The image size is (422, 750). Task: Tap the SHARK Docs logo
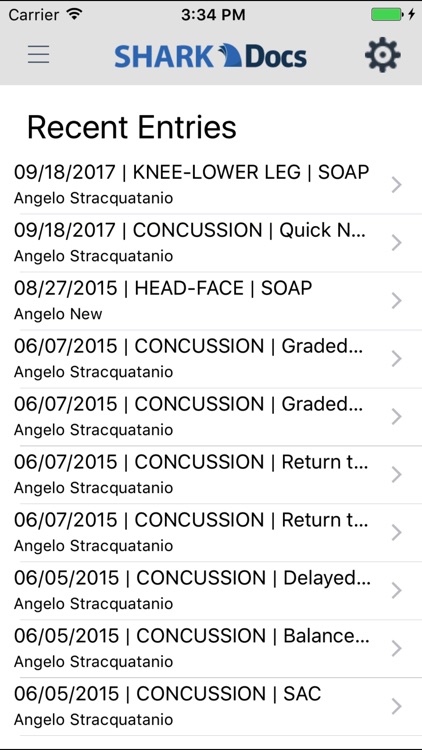point(211,55)
